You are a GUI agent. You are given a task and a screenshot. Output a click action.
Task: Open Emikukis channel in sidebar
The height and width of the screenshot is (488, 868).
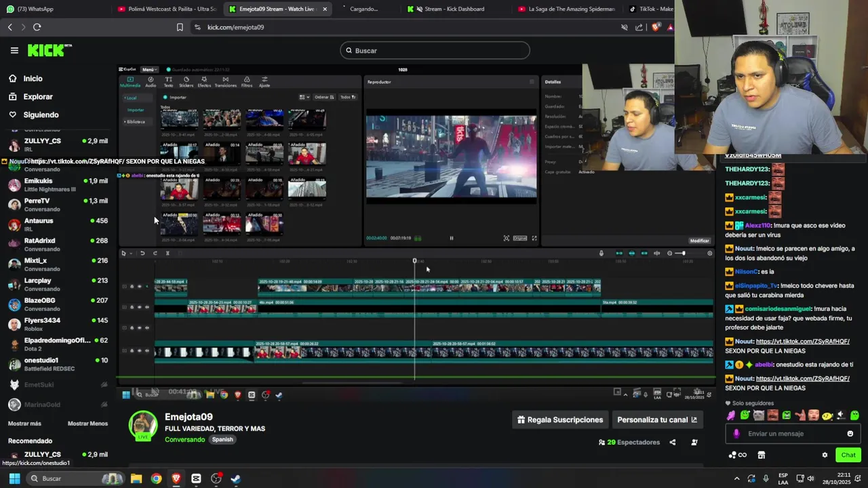[58, 185]
